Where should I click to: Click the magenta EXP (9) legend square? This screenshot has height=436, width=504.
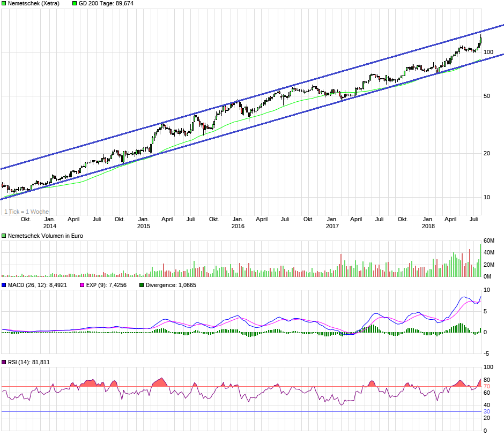82,285
